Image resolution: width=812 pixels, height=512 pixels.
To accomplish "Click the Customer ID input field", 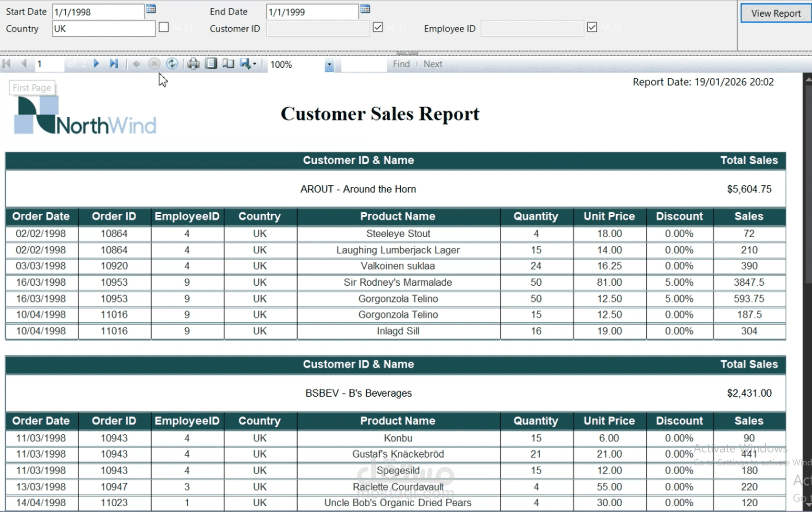I will 318,28.
